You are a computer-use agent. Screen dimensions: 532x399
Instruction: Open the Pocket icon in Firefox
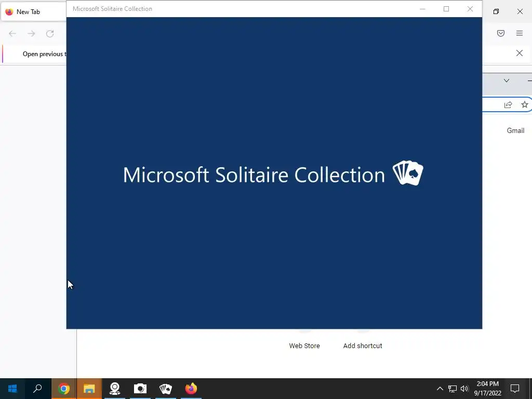coord(501,33)
